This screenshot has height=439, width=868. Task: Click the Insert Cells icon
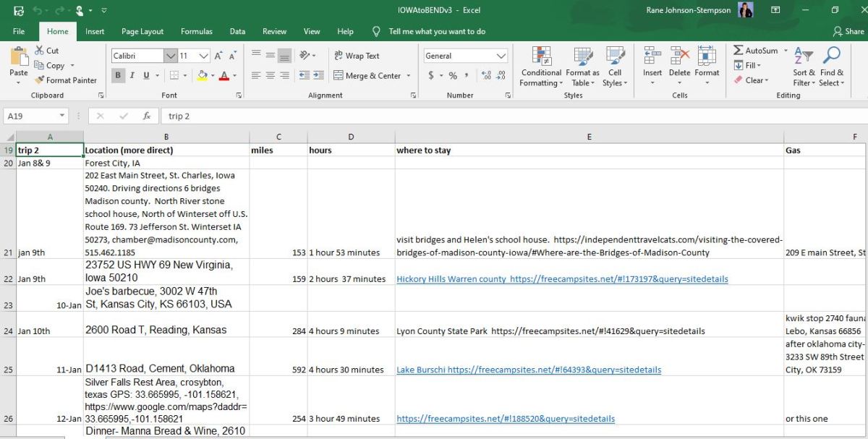click(x=652, y=56)
